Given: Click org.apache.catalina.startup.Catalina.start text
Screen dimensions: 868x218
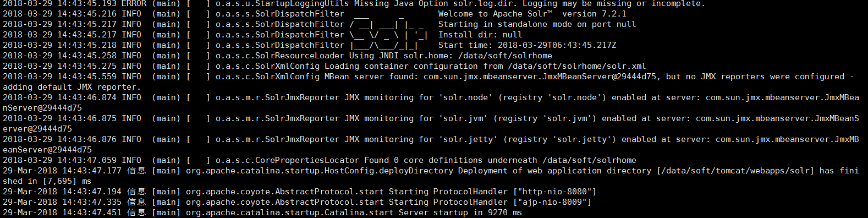Looking at the screenshot, I should [x=290, y=212].
